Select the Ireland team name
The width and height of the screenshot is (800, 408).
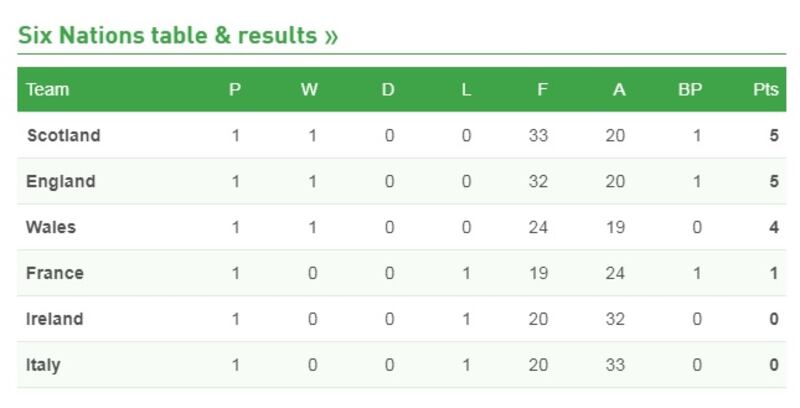click(55, 320)
